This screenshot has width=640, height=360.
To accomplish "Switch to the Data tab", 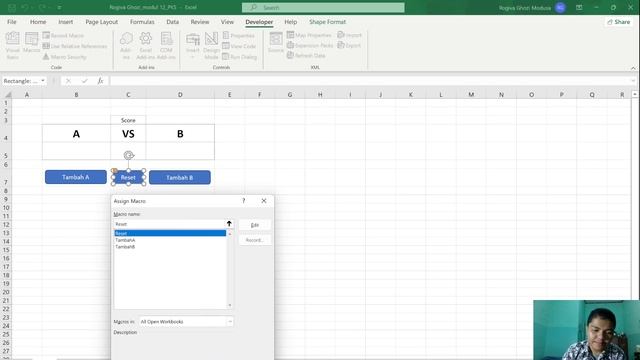I will (x=173, y=22).
